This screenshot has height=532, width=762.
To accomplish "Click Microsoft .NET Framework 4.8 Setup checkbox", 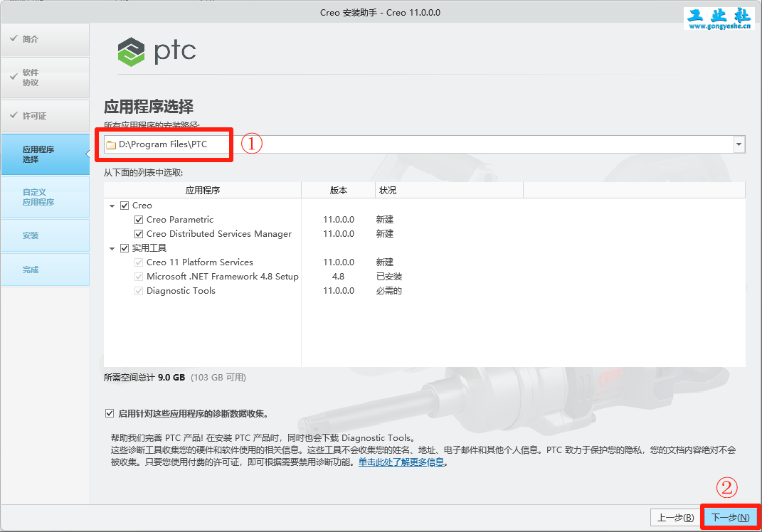I will pyautogui.click(x=139, y=277).
